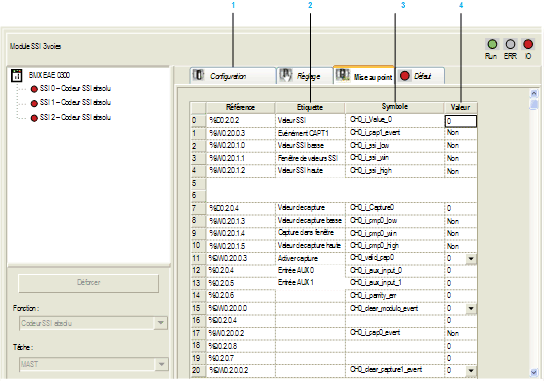Switch to the Réglage tab
This screenshot has width=544, height=382.
304,76
